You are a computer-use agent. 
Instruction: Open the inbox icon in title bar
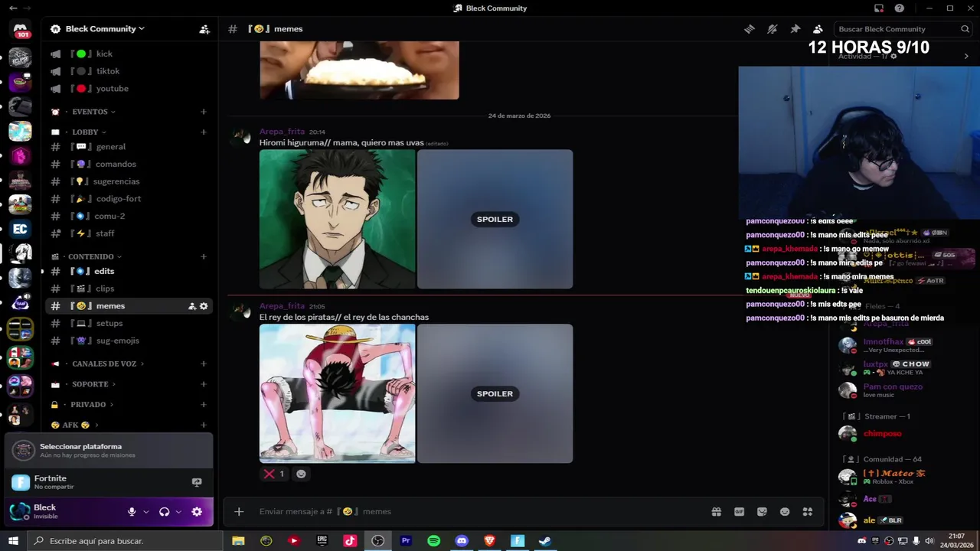(879, 8)
